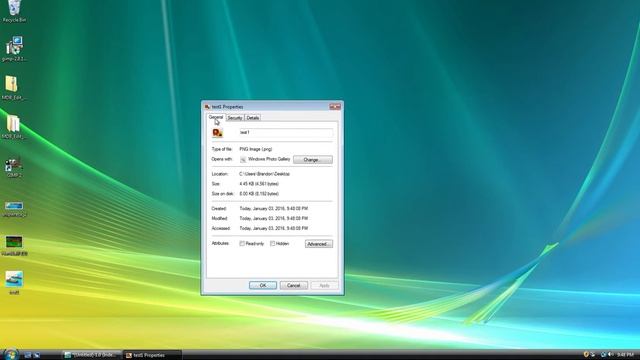Click the Cancel button

pyautogui.click(x=294, y=285)
